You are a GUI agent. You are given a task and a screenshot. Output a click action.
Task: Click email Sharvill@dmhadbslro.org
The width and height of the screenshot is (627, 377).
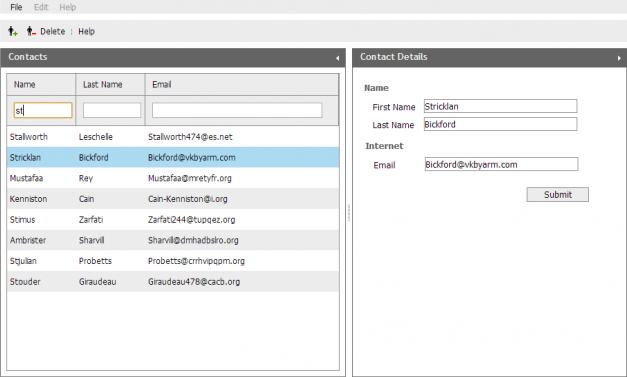(193, 240)
